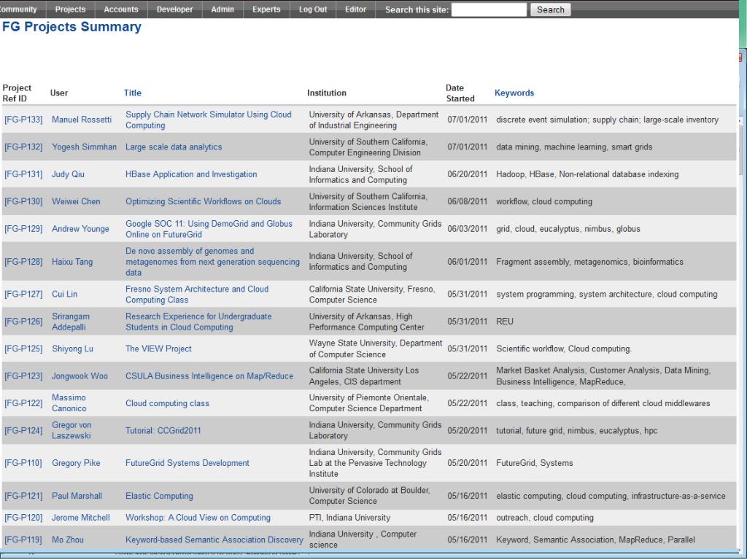Image resolution: width=747 pixels, height=560 pixels.
Task: Open Large scale data analytics project
Action: pyautogui.click(x=174, y=147)
